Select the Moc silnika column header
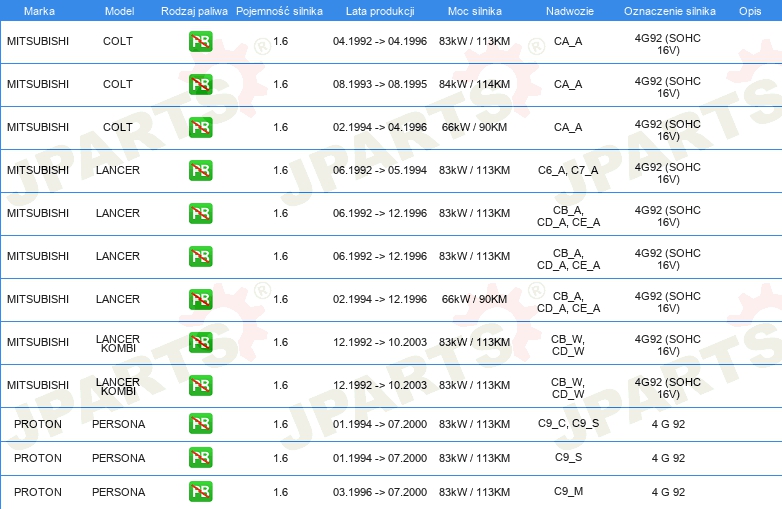The height and width of the screenshot is (509, 782). [474, 10]
